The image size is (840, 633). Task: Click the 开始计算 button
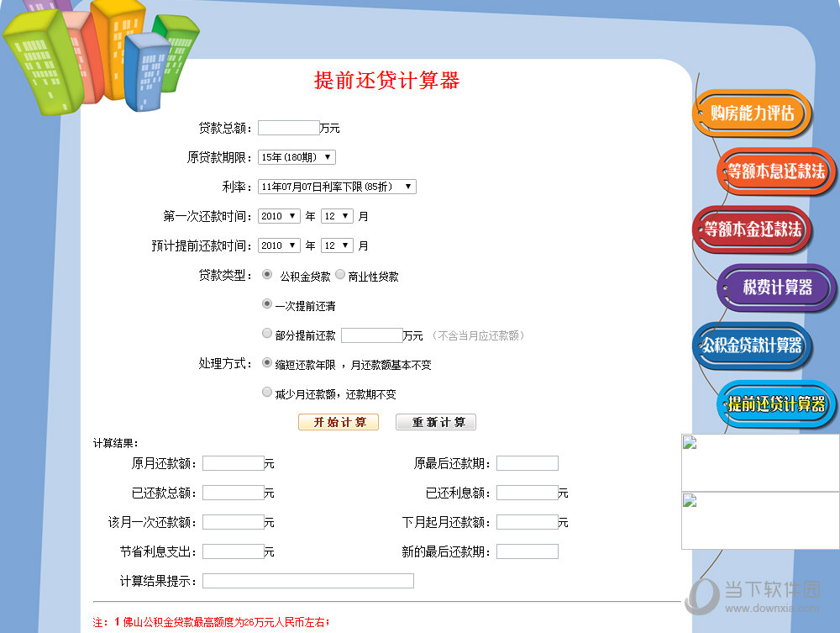(x=338, y=422)
